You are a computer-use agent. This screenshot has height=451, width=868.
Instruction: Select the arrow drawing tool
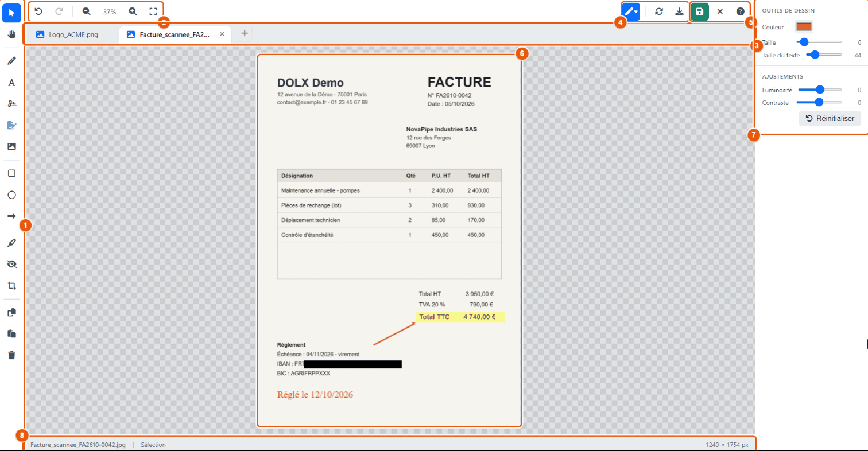(11, 216)
